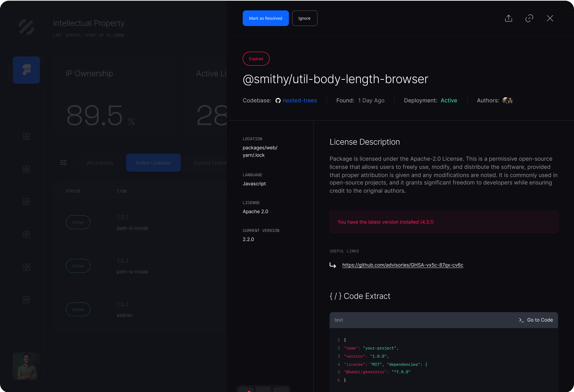Click the authors avatar group
574x392 pixels.
[507, 101]
